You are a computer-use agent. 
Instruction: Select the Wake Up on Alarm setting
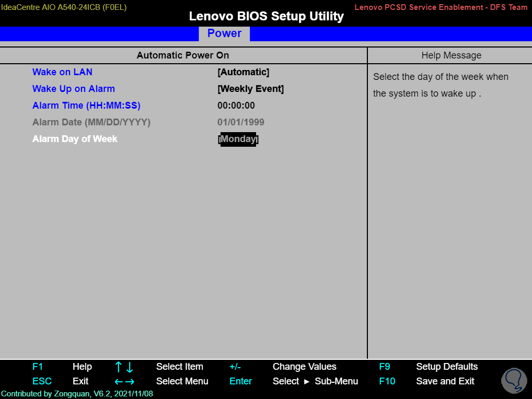[73, 89]
